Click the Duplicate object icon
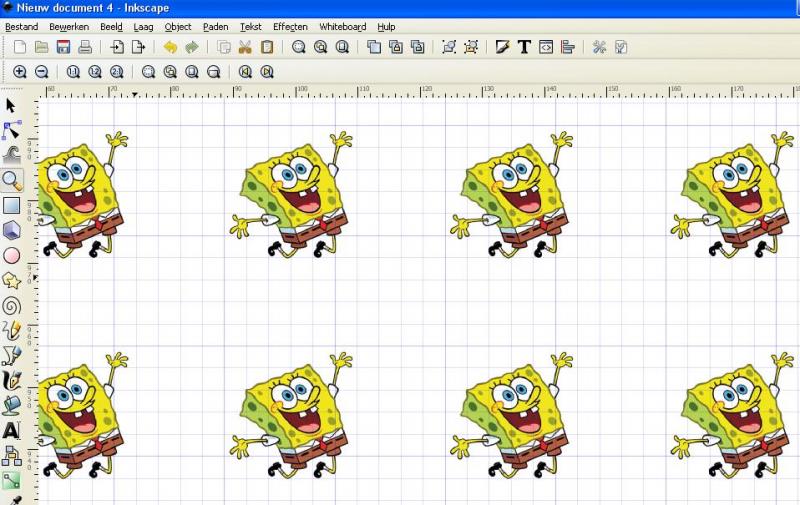 click(374, 47)
